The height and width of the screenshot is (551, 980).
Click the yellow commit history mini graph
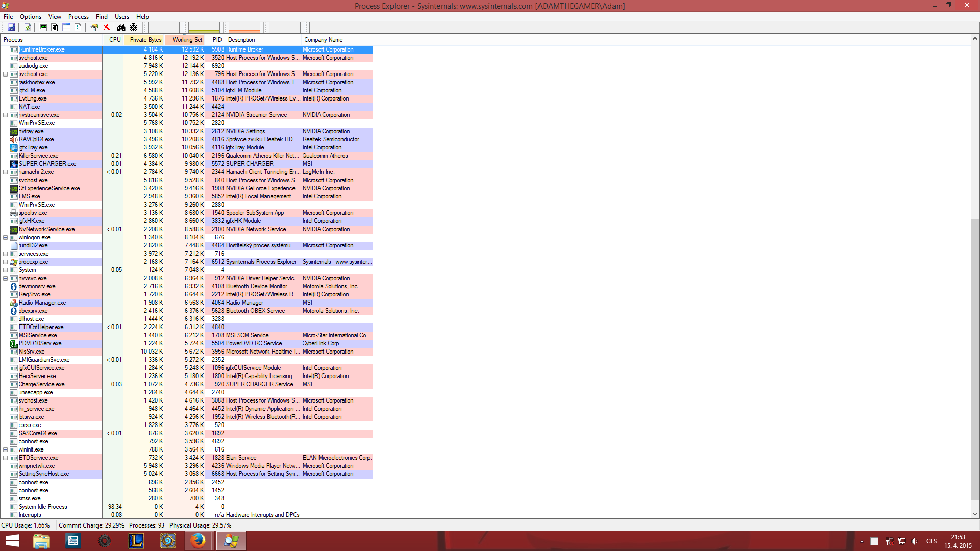(x=204, y=28)
